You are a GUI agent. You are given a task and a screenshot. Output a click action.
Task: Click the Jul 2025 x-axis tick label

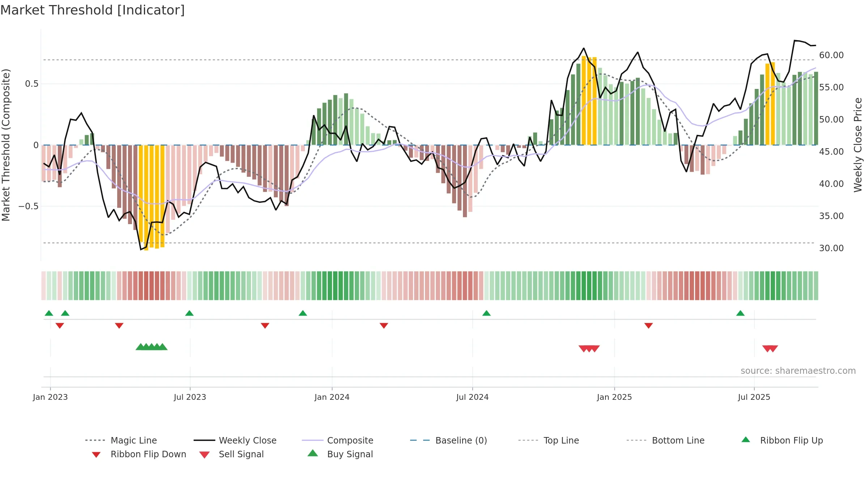pyautogui.click(x=754, y=397)
